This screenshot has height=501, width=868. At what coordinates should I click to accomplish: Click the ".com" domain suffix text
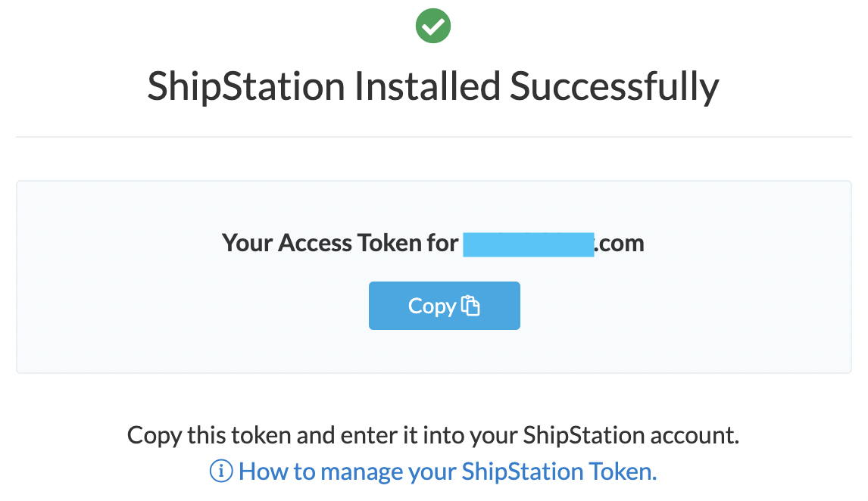620,244
